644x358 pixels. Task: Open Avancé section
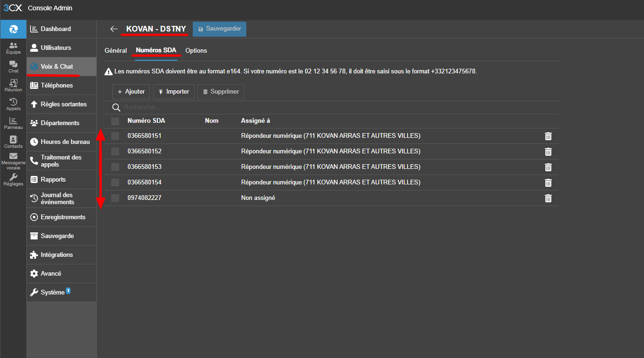(62, 274)
